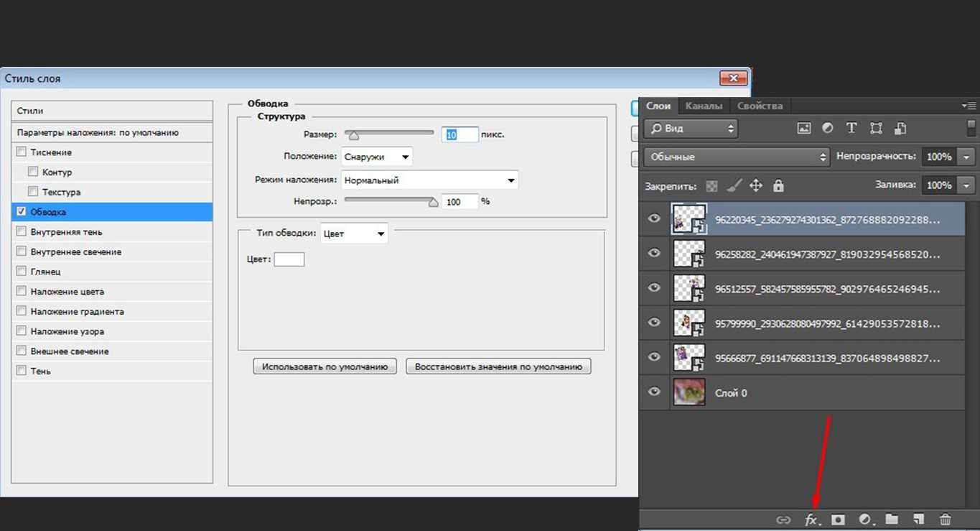This screenshot has width=980, height=531.
Task: Click Восстановить значения по умолчанию button
Action: 498,366
